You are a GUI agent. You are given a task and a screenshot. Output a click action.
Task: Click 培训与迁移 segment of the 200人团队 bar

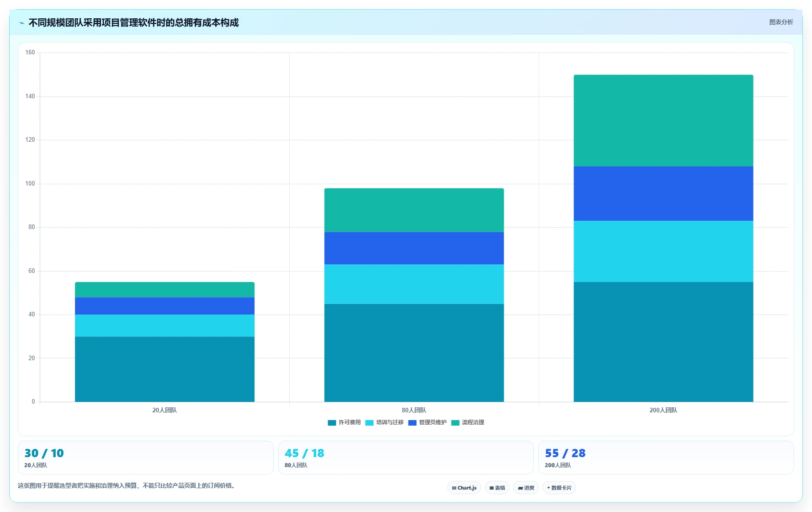663,251
